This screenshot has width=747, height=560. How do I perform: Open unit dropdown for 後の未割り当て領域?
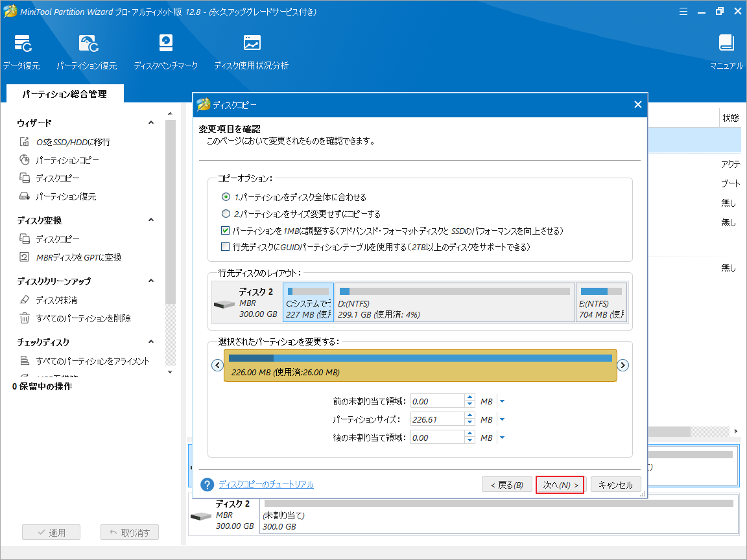[x=502, y=437]
